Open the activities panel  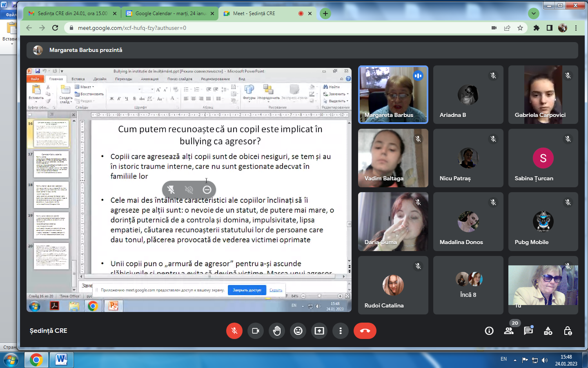pyautogui.click(x=548, y=331)
